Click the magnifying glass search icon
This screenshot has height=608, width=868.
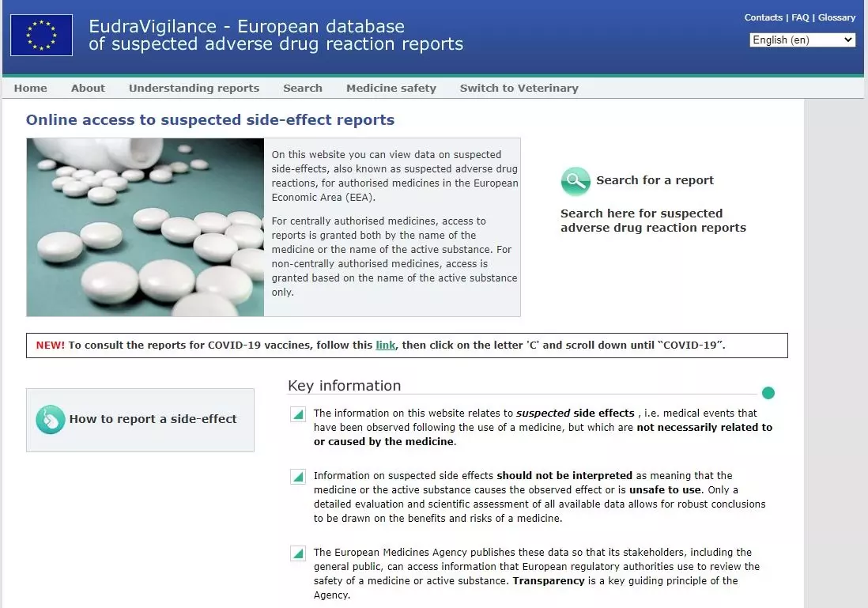576,181
